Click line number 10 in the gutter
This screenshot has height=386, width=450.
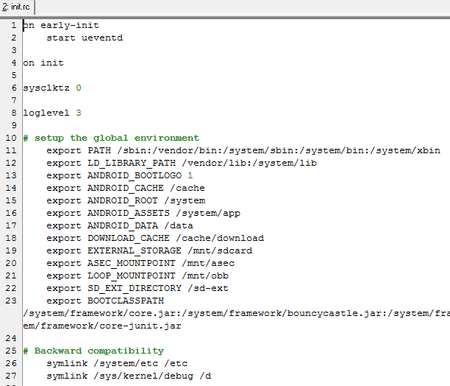[x=11, y=138]
